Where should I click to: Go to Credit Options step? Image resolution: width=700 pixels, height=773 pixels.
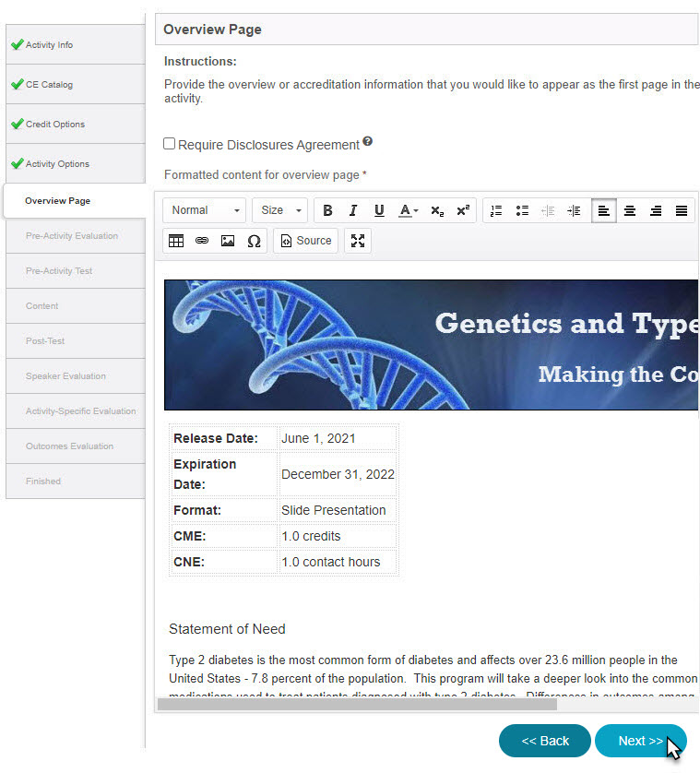point(76,125)
